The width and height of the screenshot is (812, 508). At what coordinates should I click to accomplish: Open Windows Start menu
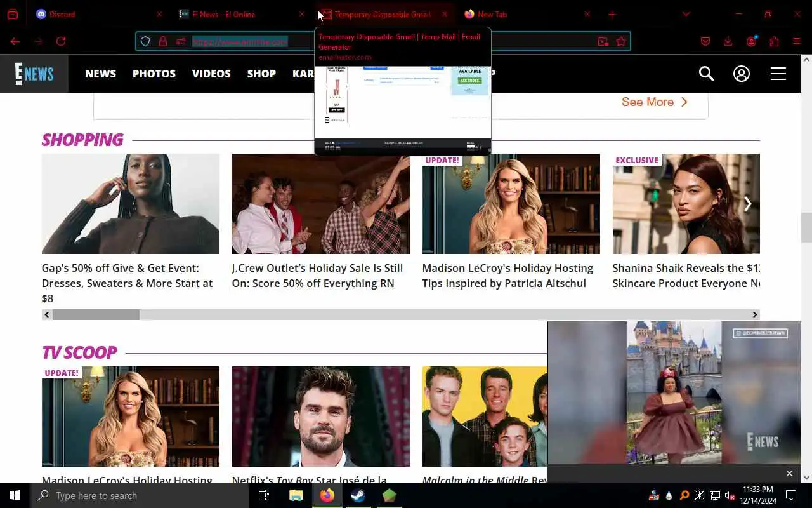click(x=15, y=495)
